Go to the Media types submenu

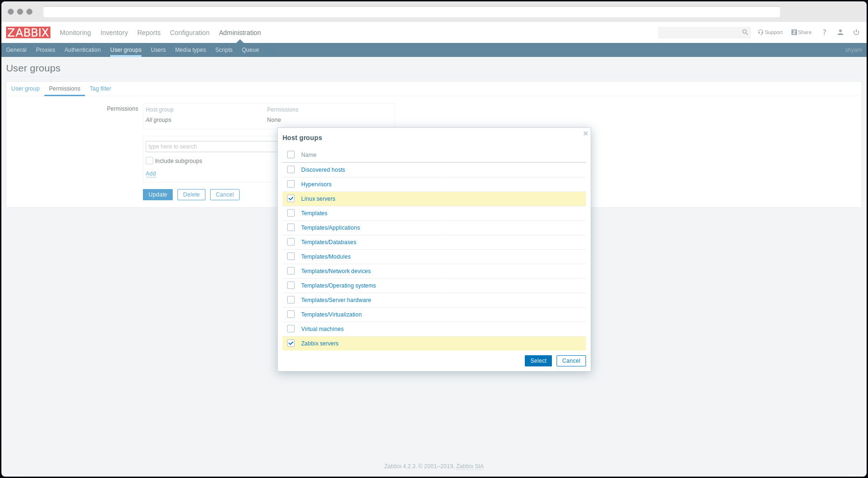coord(191,50)
